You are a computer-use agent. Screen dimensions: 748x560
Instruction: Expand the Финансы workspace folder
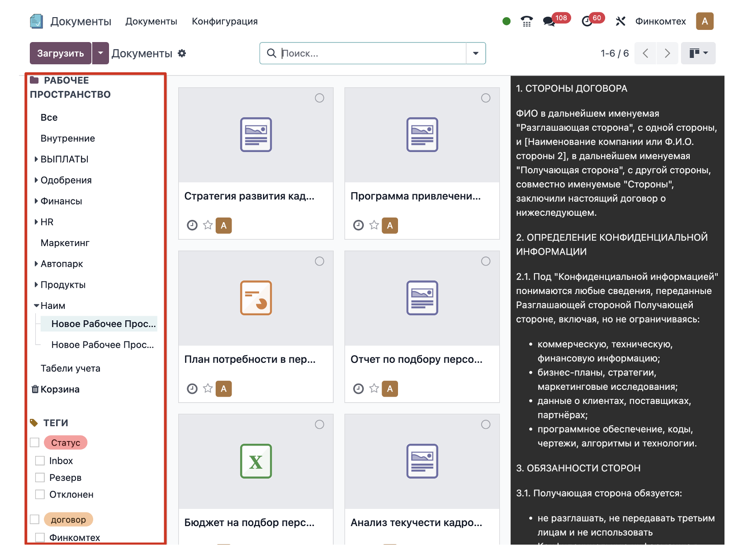(36, 201)
